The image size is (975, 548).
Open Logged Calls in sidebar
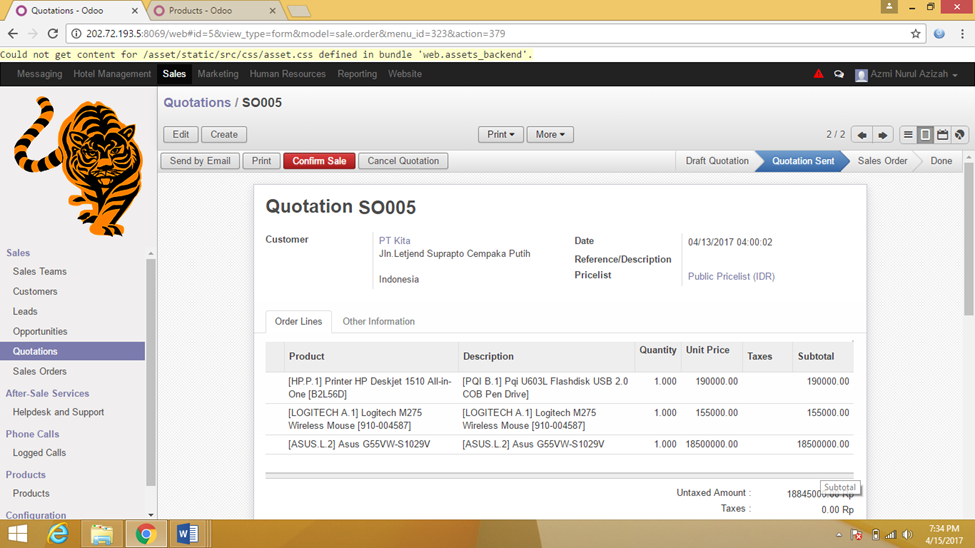coord(39,453)
